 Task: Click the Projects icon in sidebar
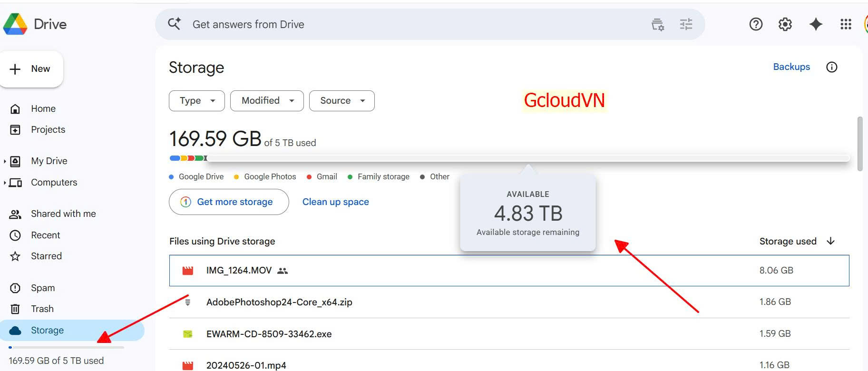[x=15, y=130]
